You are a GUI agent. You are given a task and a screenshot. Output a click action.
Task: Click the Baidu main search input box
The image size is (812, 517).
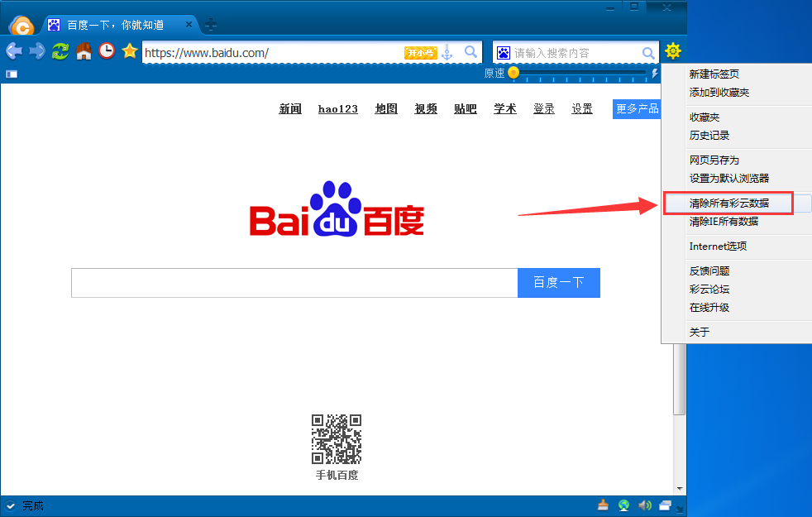pyautogui.click(x=294, y=283)
